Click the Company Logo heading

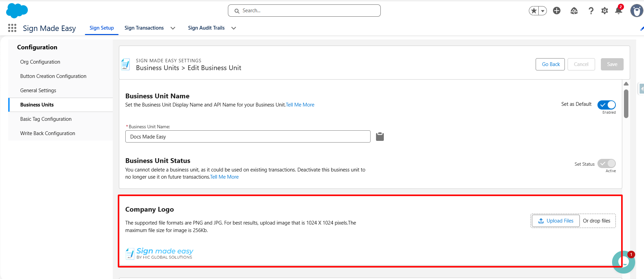[149, 210]
